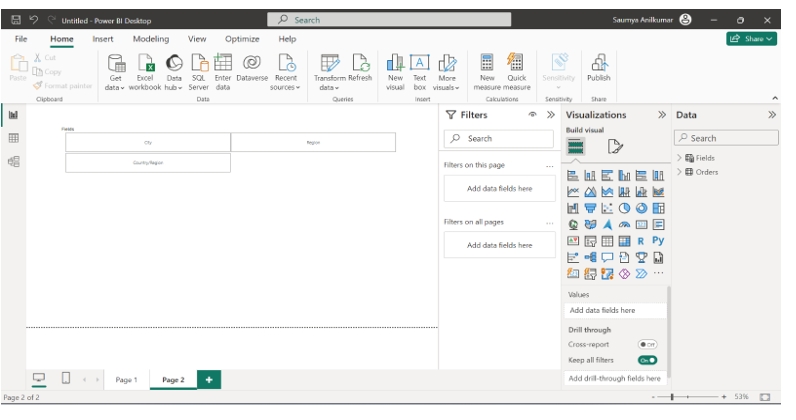Go to the Page 1 tab
Image resolution: width=796 pixels, height=420 pixels.
(126, 379)
